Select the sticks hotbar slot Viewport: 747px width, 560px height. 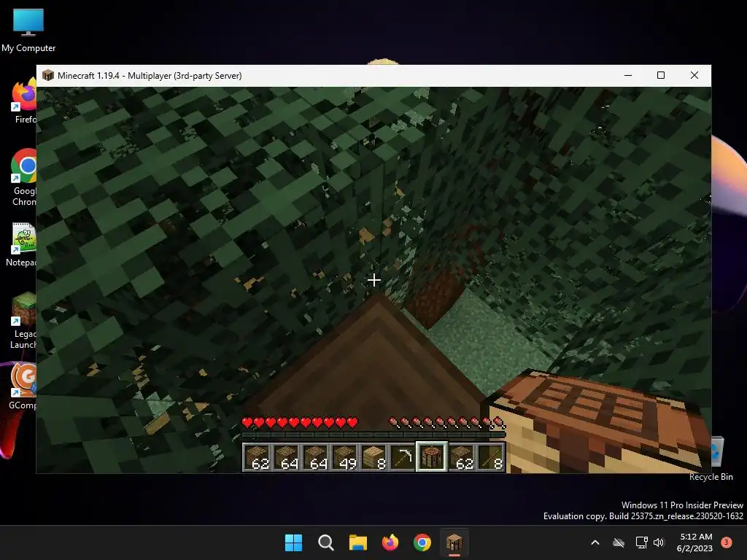click(490, 456)
